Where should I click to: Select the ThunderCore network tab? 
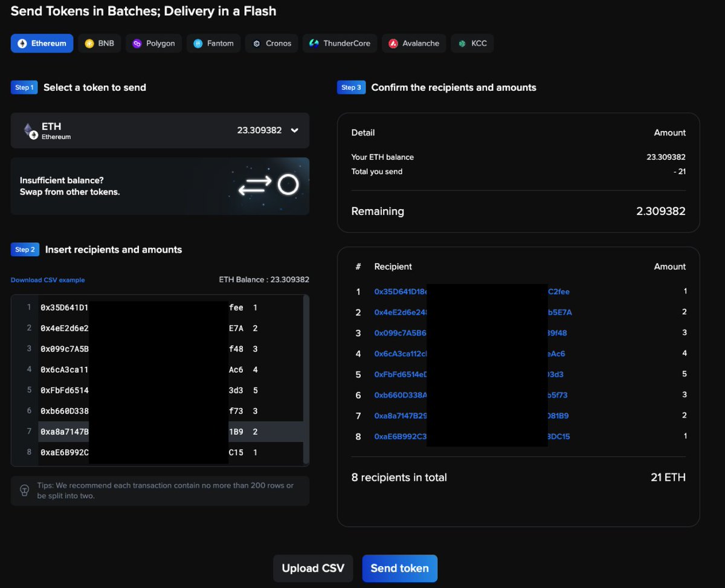(x=340, y=44)
